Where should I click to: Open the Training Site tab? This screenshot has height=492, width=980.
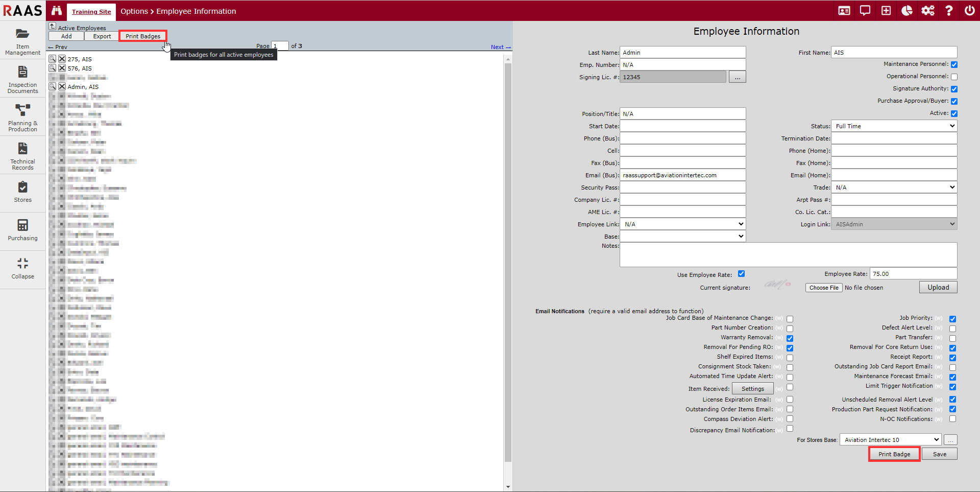[x=91, y=12]
